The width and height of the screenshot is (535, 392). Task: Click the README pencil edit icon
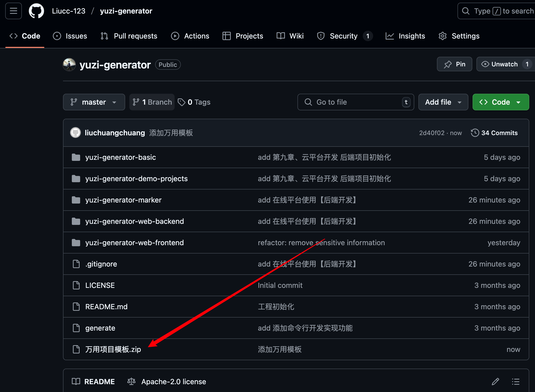coord(495,382)
